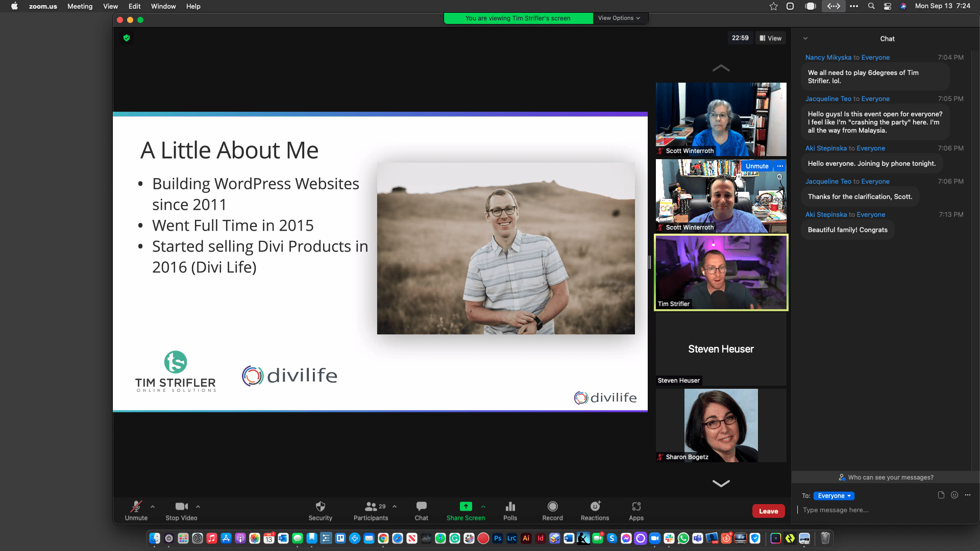
Task: Scroll down in the participants panel
Action: coord(720,483)
